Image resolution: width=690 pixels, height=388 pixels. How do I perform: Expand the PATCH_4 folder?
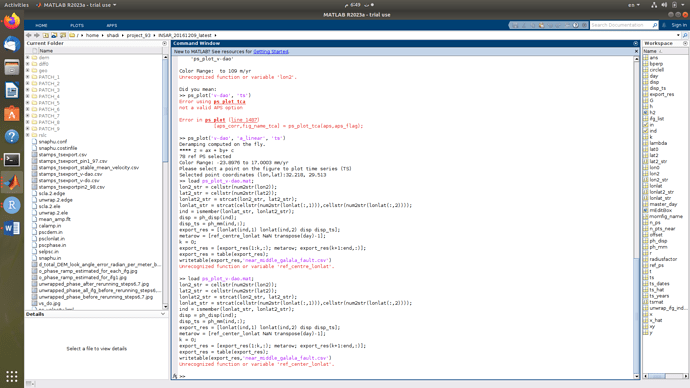click(x=28, y=96)
